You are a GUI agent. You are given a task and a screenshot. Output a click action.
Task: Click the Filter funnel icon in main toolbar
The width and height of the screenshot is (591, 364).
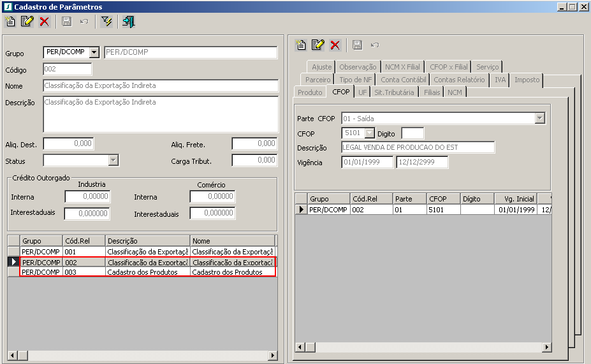point(106,22)
